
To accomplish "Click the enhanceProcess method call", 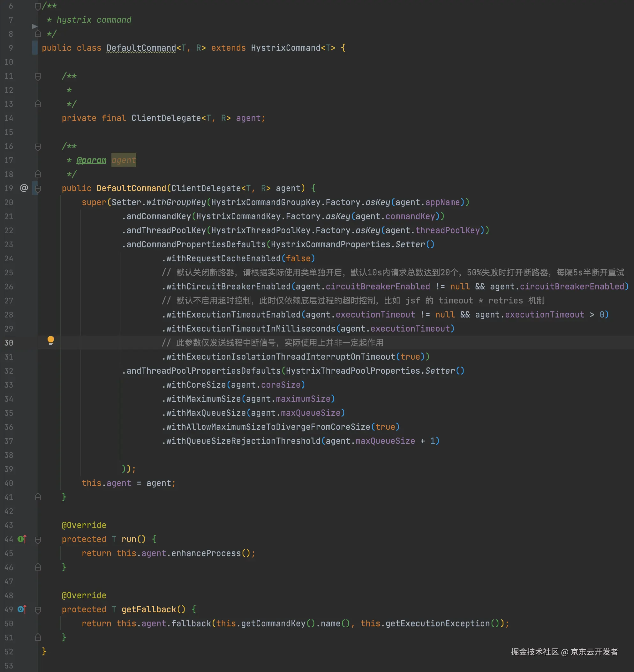I will [206, 553].
